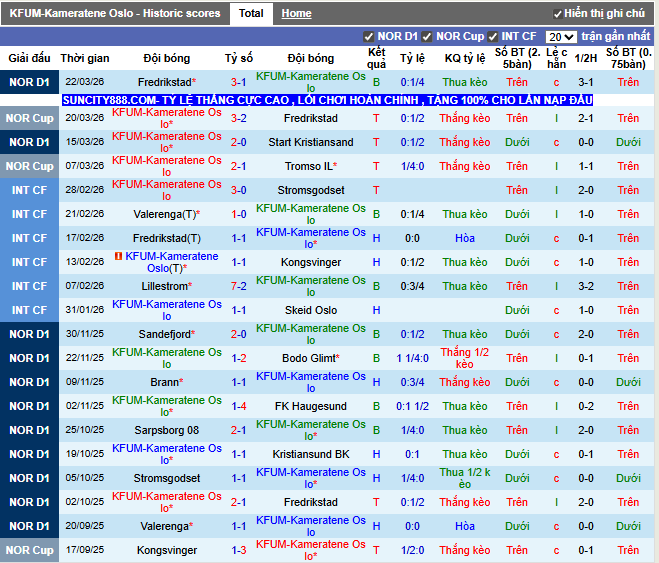Click the red card icon beside KFUM-Kameratene Oslo(T)
Image resolution: width=659 pixels, height=563 pixels.
[x=119, y=257]
